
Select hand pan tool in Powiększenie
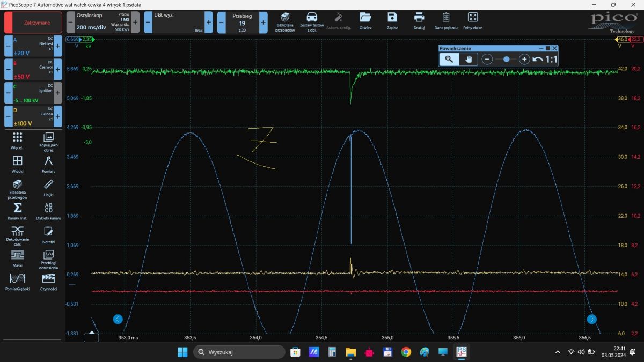tap(469, 59)
